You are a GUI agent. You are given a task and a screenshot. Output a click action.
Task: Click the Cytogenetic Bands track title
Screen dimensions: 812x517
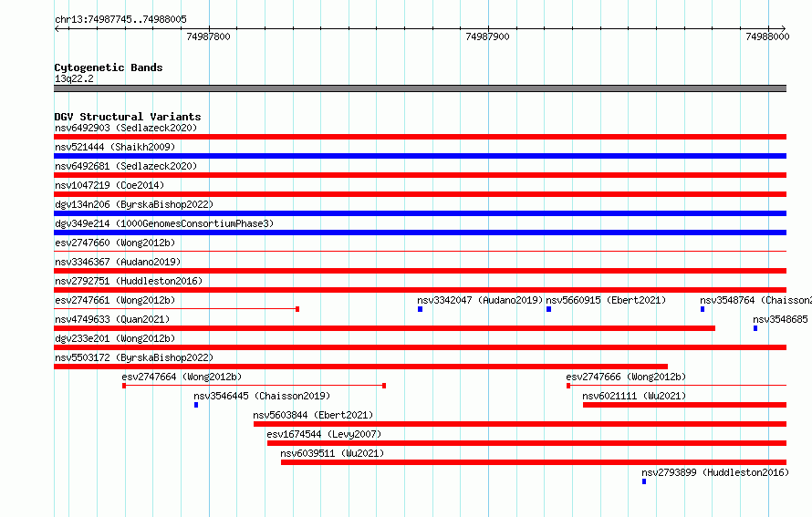109,67
